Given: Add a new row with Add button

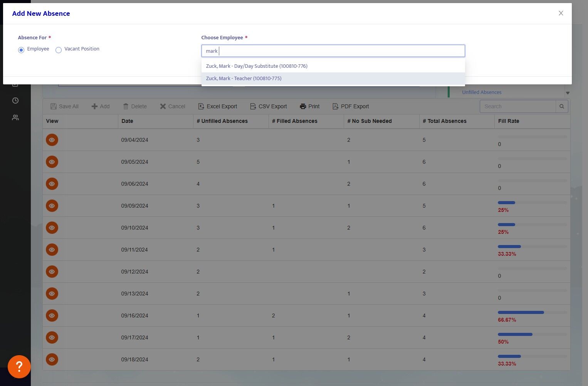Looking at the screenshot, I should pos(101,106).
